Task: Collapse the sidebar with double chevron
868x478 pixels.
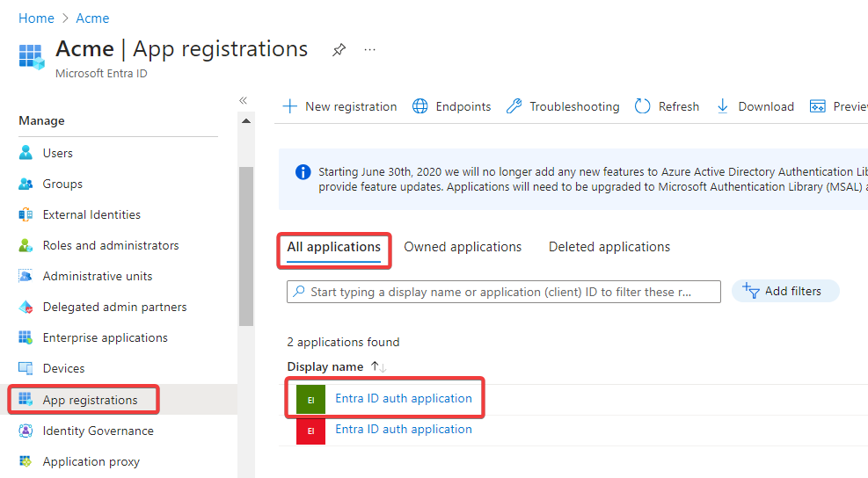Action: (x=244, y=101)
